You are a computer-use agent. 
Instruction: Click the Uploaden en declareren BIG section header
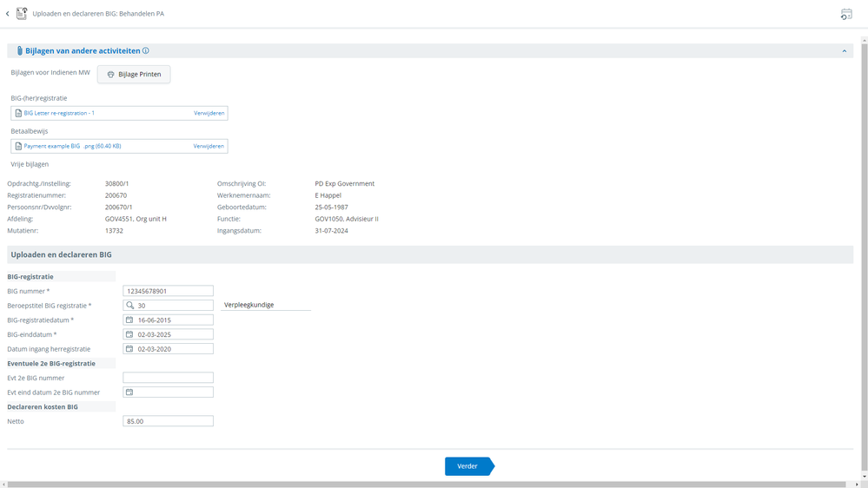coord(430,254)
